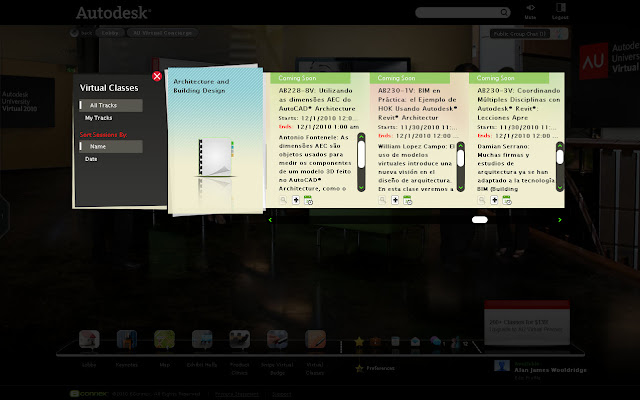640x400 pixels.
Task: Click the search magnifier icon in header
Action: [504, 13]
